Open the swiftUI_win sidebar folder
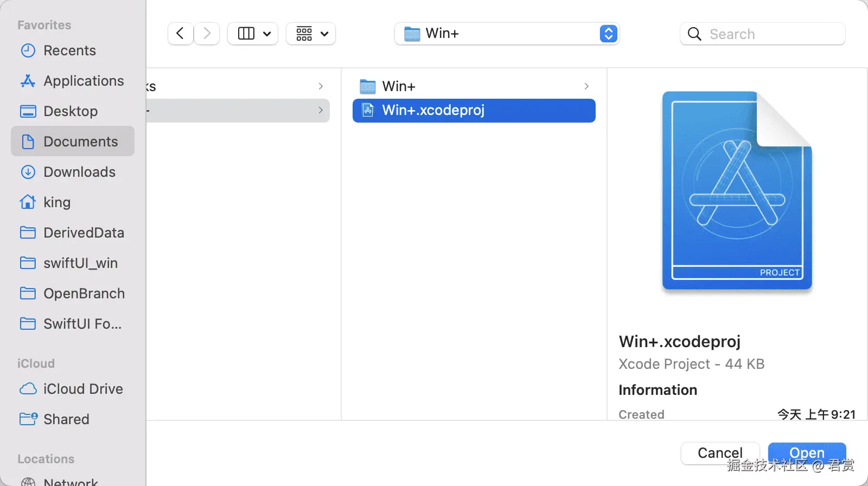Screen dimensions: 868x486 coord(72,263)
